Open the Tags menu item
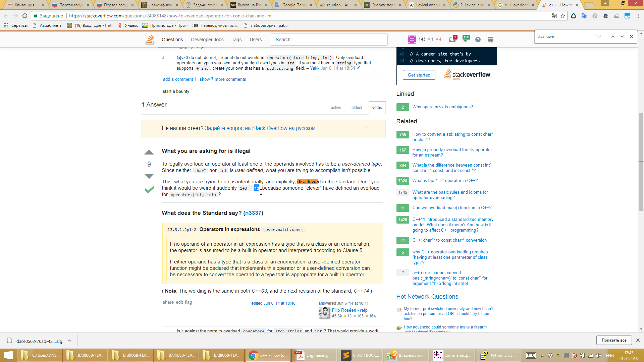The height and width of the screenshot is (362, 644). pos(236,40)
